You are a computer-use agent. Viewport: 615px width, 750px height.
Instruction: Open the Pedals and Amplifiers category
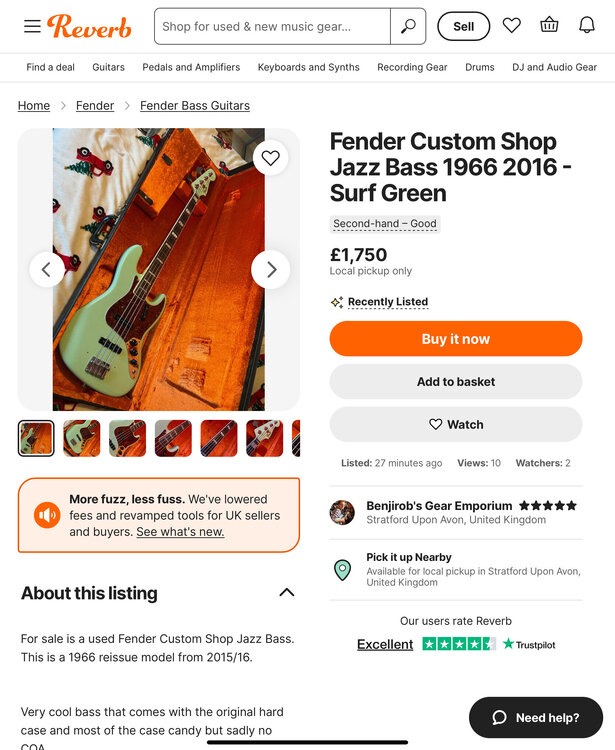point(191,67)
